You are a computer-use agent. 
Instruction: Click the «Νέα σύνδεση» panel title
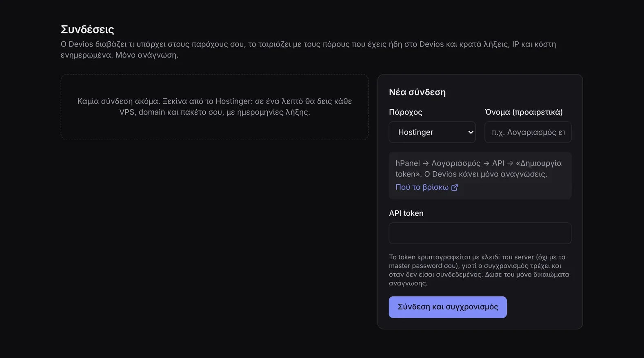(x=417, y=92)
